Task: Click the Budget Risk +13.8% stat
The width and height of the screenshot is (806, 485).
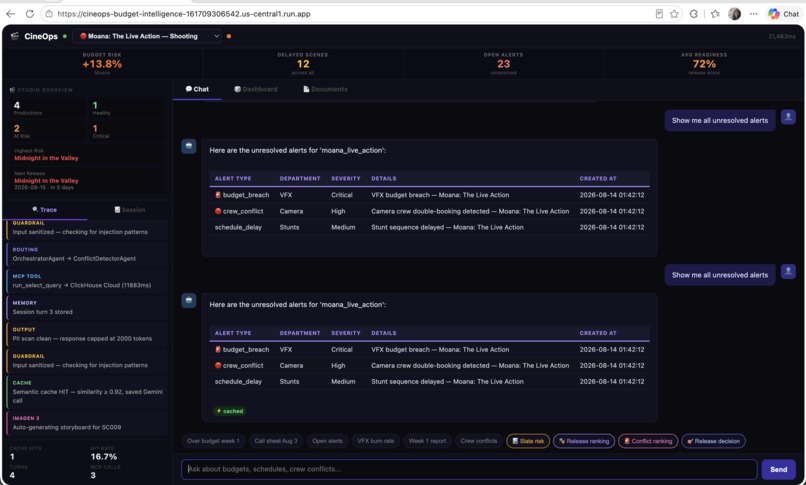Action: click(102, 63)
